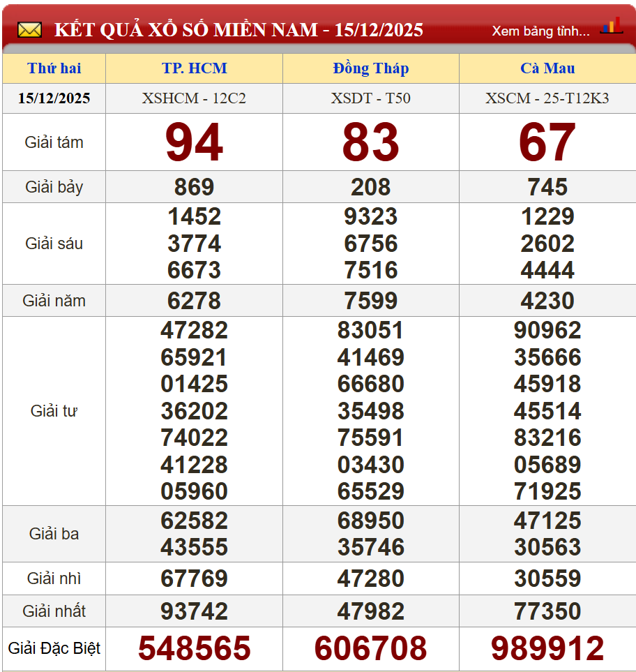Click the envelope mail icon in header

29,30
